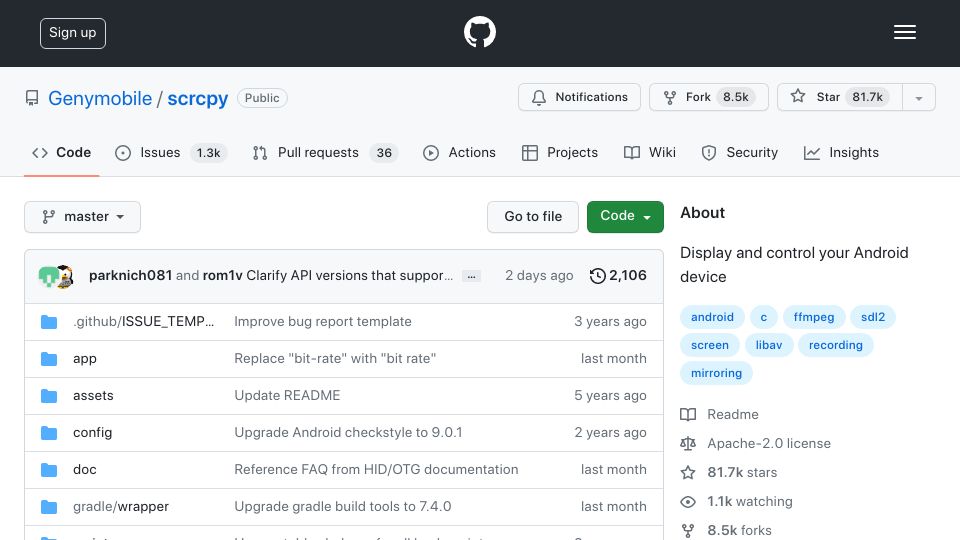Select the ffmpeg topic tag

coord(814,317)
